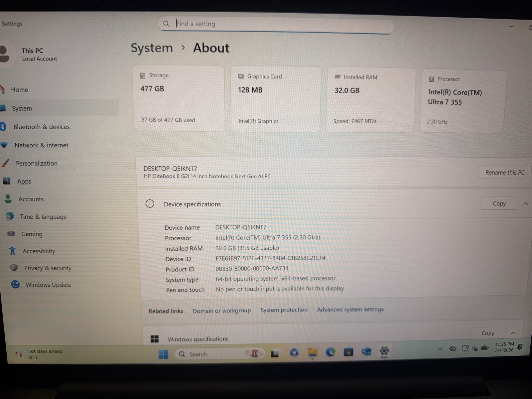Click the battery tray icon

(485, 348)
